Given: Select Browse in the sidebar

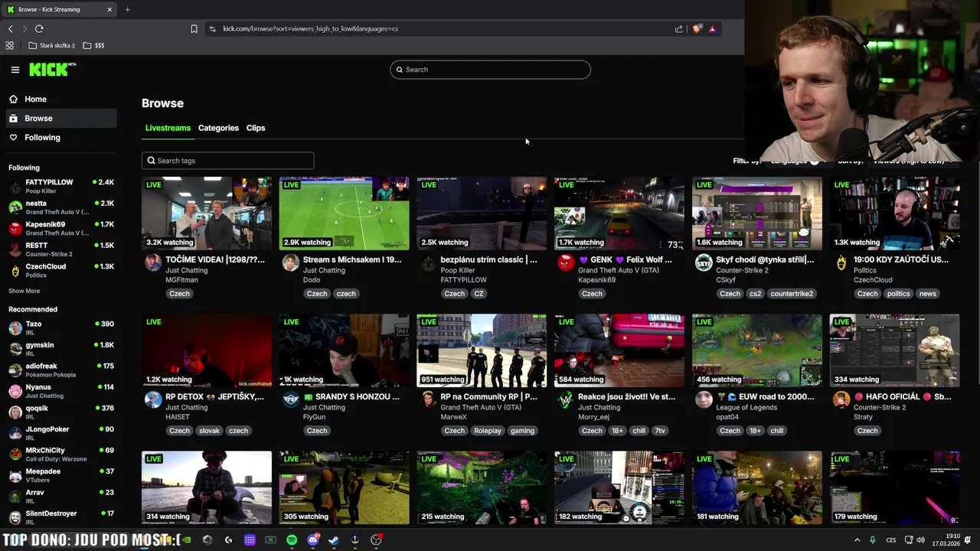Looking at the screenshot, I should coord(61,119).
